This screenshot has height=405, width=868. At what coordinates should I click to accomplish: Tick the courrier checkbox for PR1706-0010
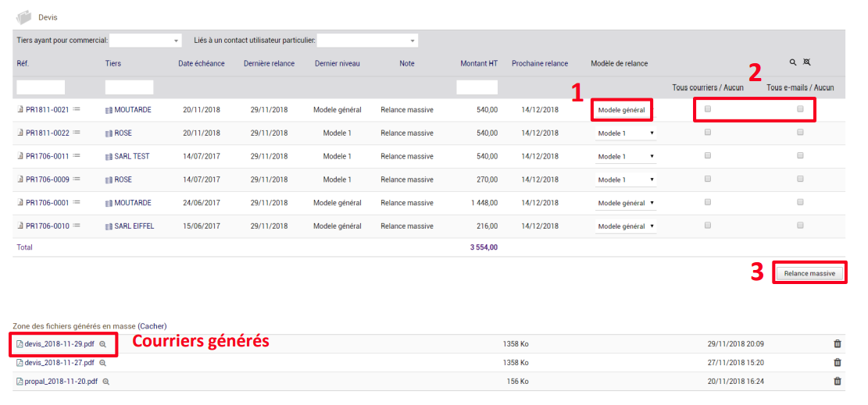click(x=708, y=226)
